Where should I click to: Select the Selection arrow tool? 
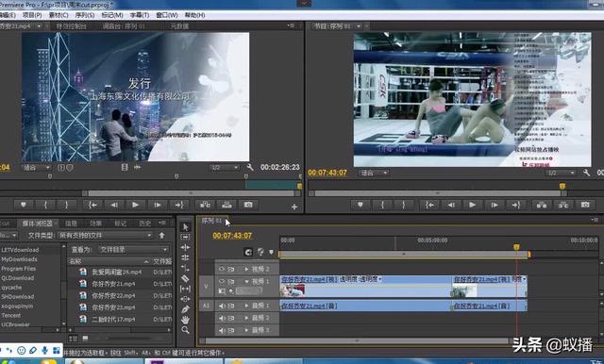185,227
